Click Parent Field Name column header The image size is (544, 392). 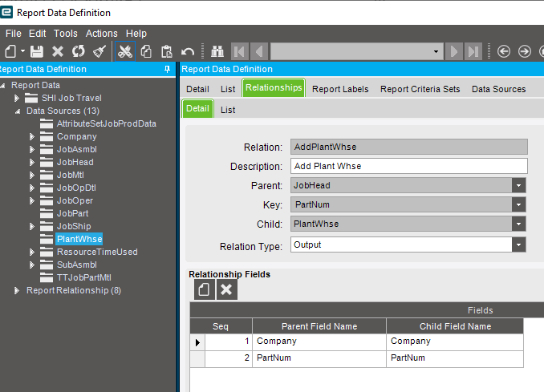click(319, 326)
